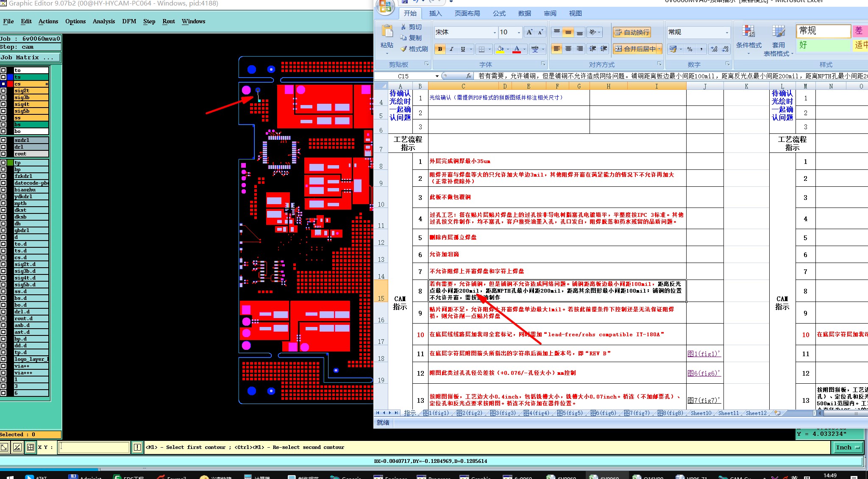Viewport: 868px width, 479px height.
Task: Click the increase font size icon
Action: click(x=529, y=32)
